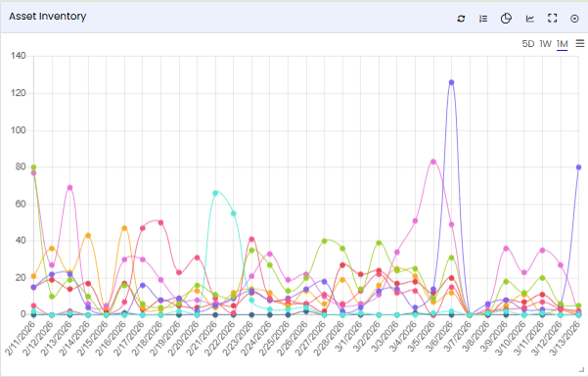Click the green point at 3/2/2026 near 39
Screen dimensions: 588x377
coord(379,243)
